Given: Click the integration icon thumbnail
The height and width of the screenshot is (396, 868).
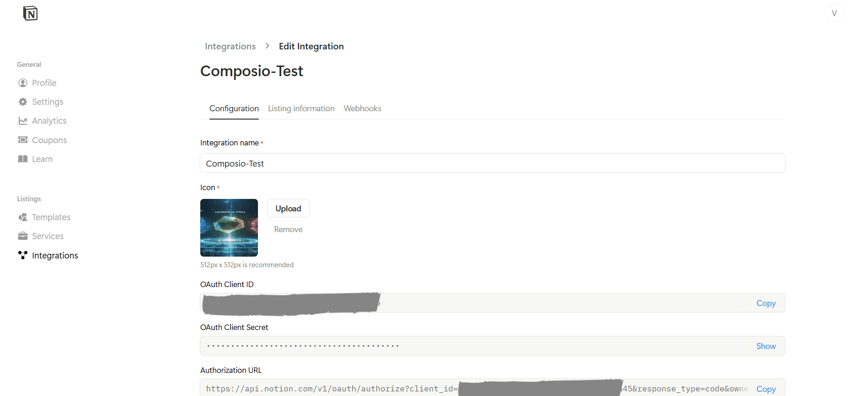Looking at the screenshot, I should [x=229, y=228].
